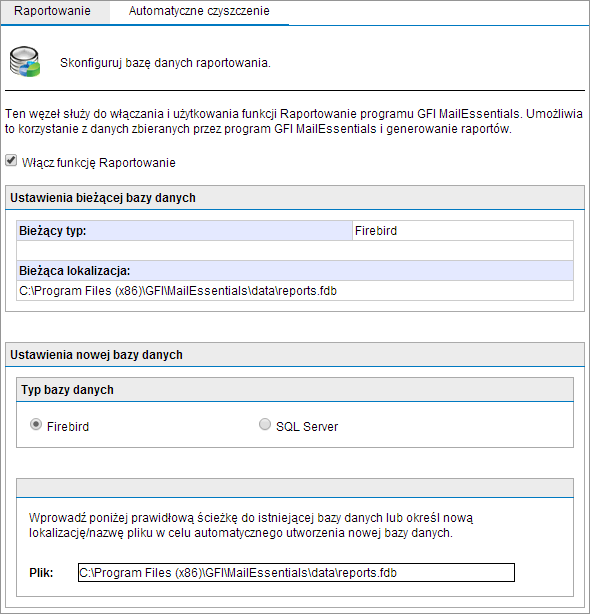Choose the SQL Server radio button
This screenshot has height=614, width=590.
pyautogui.click(x=265, y=424)
